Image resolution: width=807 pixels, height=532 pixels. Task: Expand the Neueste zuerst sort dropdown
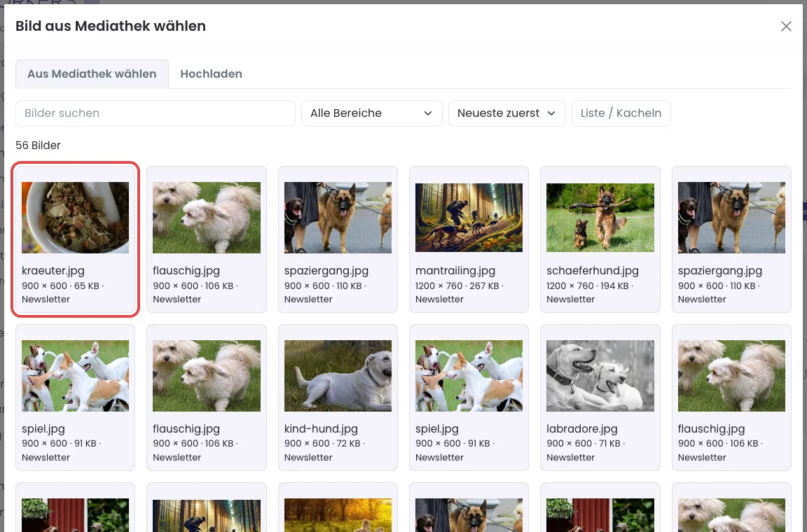tap(507, 113)
